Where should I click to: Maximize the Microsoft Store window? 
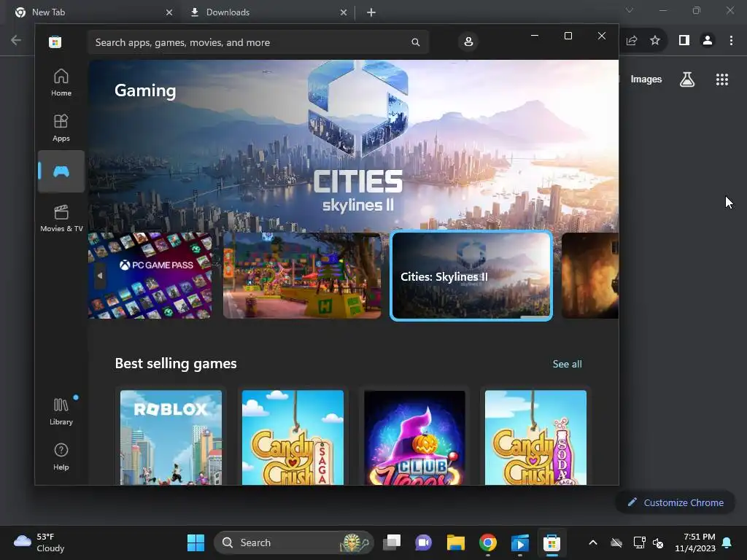pos(568,36)
